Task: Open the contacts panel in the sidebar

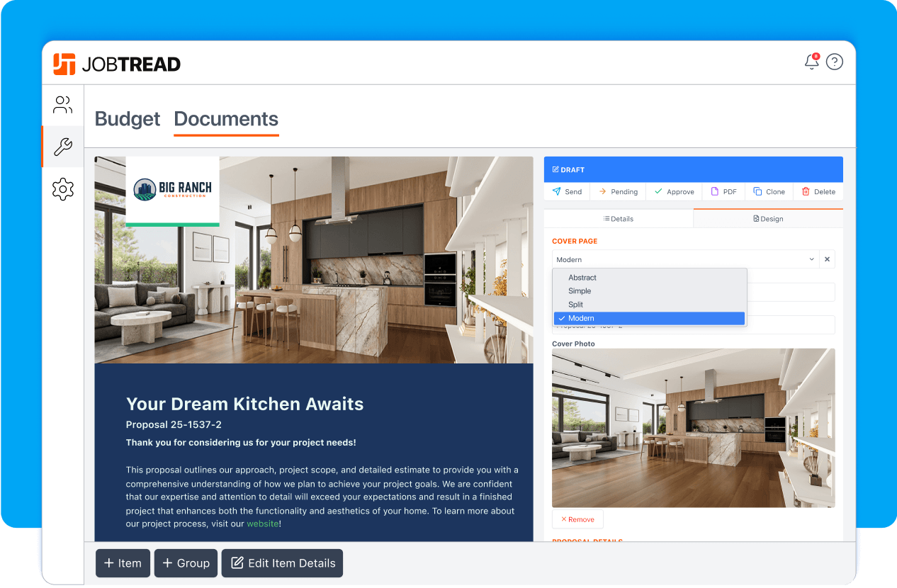Action: (x=62, y=104)
